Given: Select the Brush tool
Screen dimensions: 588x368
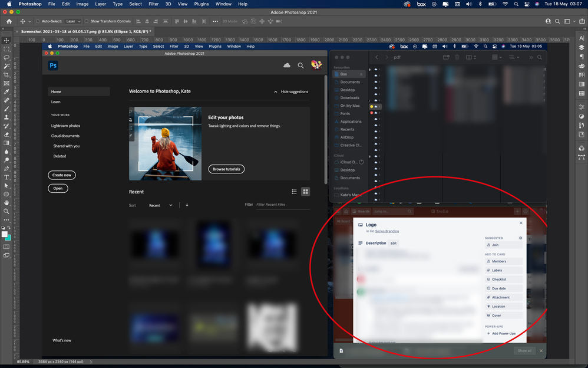Looking at the screenshot, I should click(6, 109).
